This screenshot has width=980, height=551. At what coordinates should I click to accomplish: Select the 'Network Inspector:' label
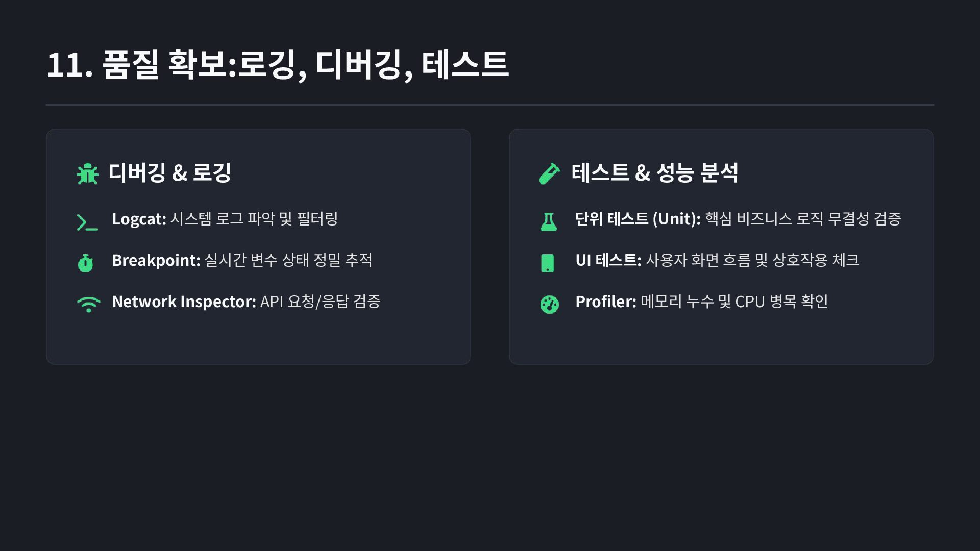click(184, 302)
